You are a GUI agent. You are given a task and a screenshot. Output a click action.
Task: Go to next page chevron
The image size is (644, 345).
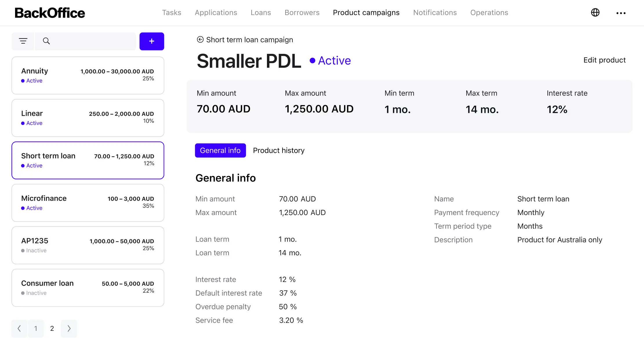[69, 328]
